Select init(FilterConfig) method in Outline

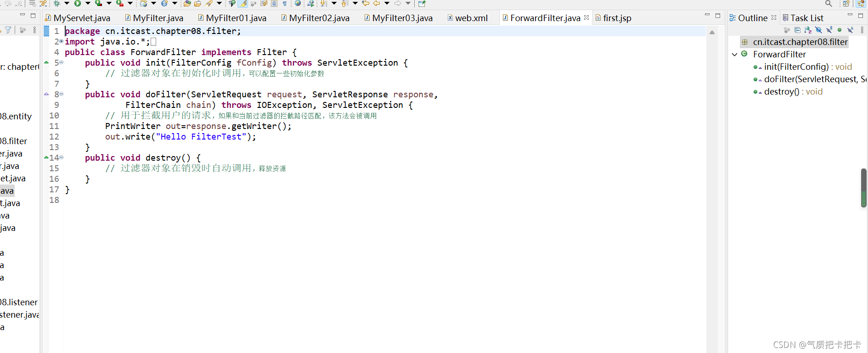tap(803, 67)
